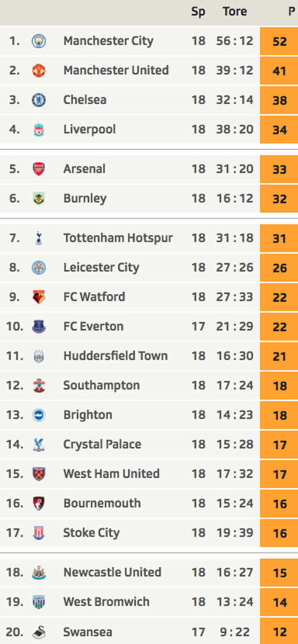Click the Crystal Palace team name
298x644 pixels.
pyautogui.click(x=102, y=444)
